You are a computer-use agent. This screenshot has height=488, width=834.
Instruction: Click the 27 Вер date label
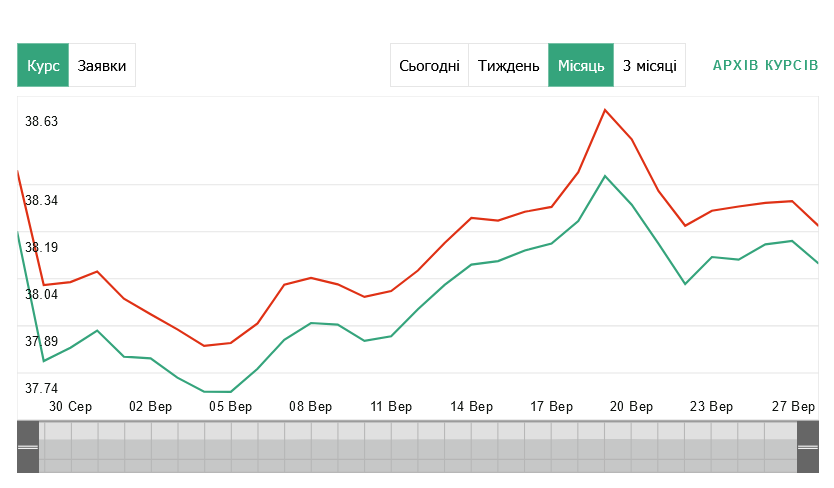795,407
